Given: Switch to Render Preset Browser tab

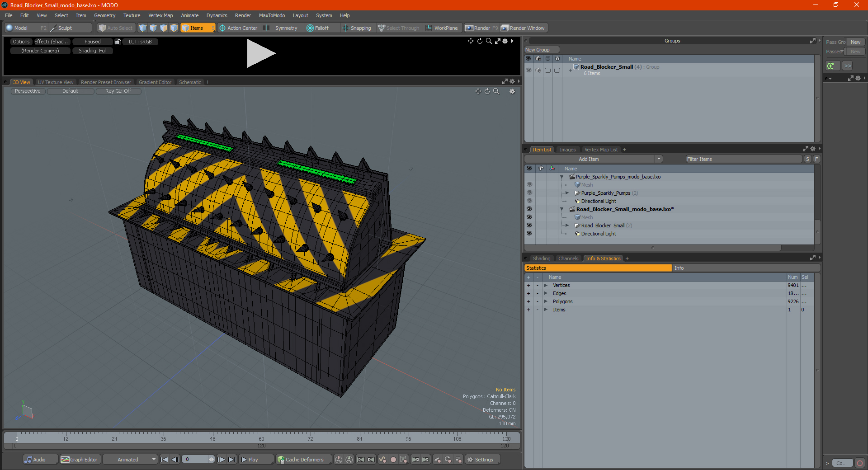Looking at the screenshot, I should pyautogui.click(x=106, y=82).
